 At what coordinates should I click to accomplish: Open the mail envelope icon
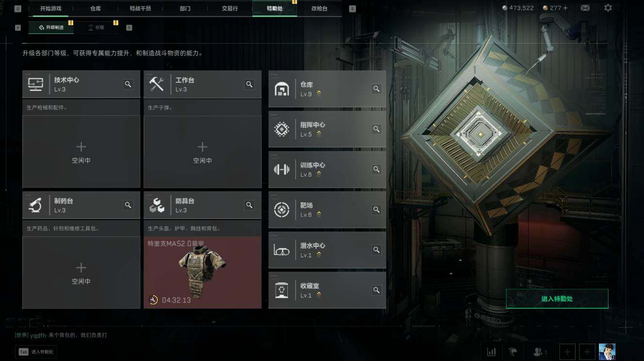click(585, 8)
